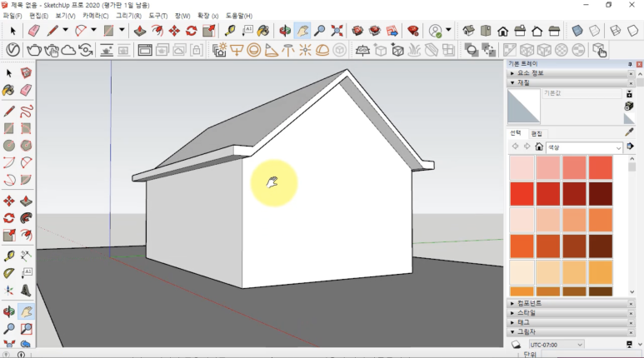Open the 색상 material library dropdown
Image resolution: width=644 pixels, height=358 pixels.
point(584,147)
